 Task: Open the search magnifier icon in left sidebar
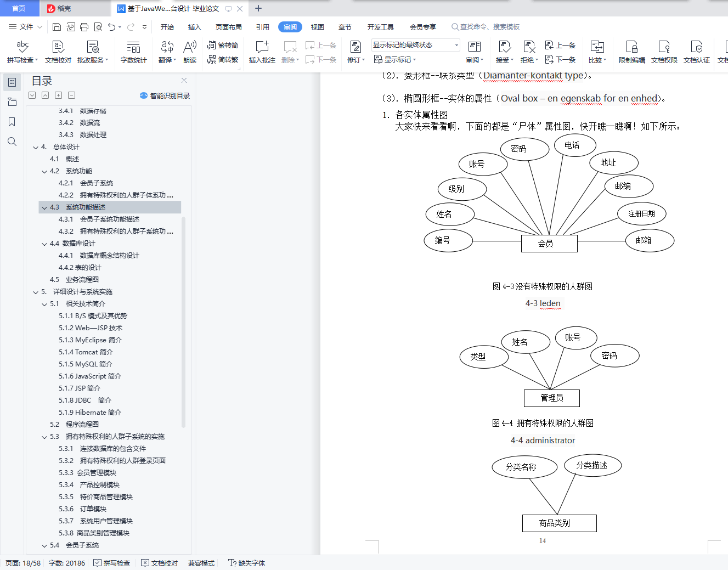coord(12,142)
